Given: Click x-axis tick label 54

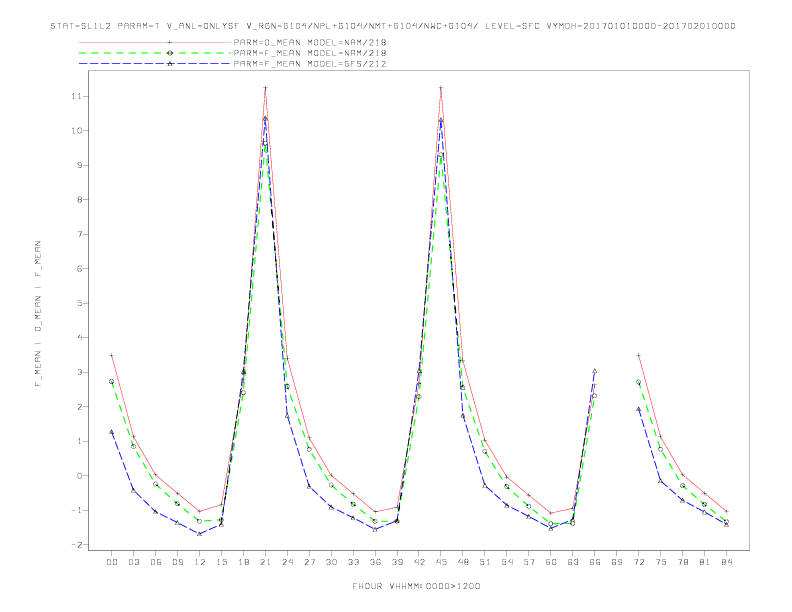Looking at the screenshot, I should [507, 562].
